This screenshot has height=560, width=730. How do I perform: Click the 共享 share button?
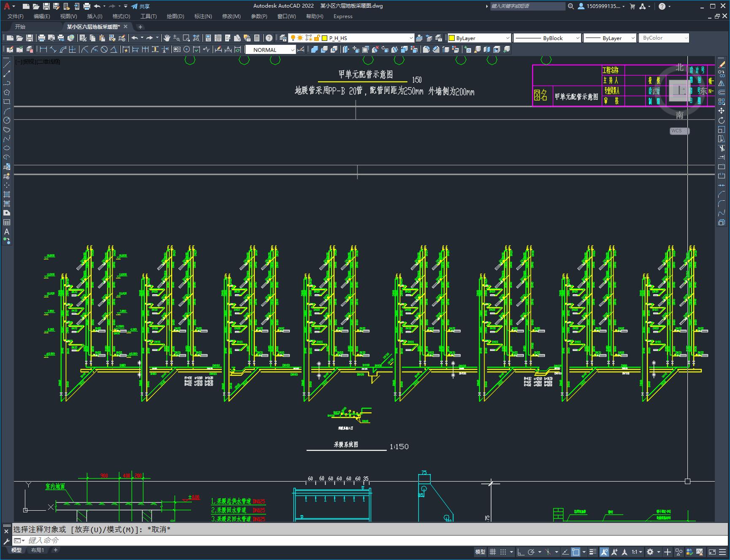(140, 6)
